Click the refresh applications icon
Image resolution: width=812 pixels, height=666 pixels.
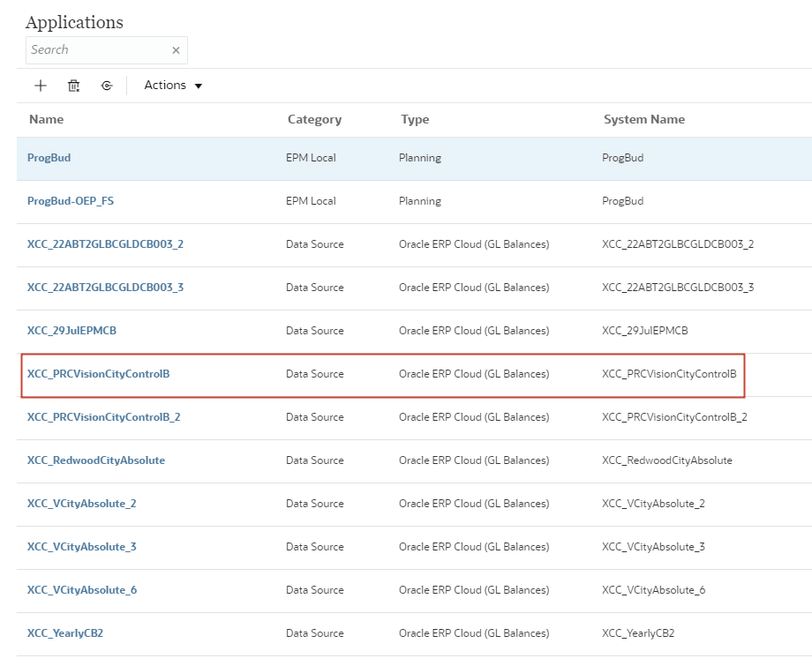(x=107, y=86)
